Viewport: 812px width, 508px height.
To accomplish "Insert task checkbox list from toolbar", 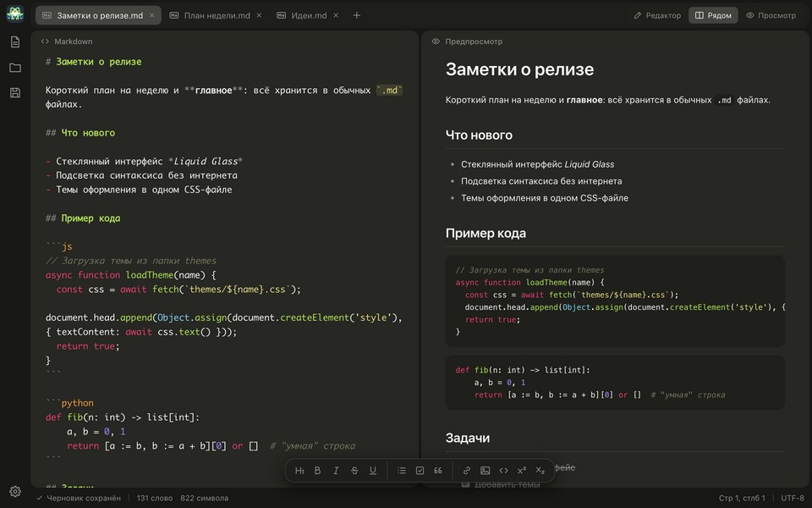I will [420, 471].
